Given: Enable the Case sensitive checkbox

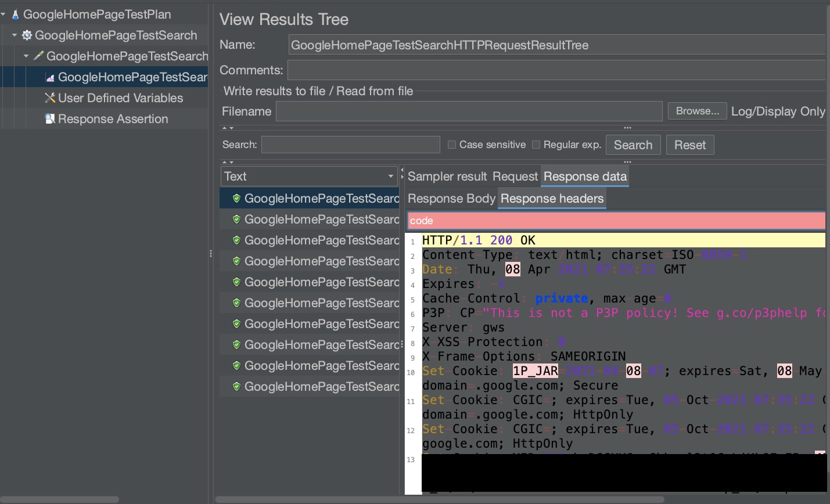Looking at the screenshot, I should click(x=452, y=145).
